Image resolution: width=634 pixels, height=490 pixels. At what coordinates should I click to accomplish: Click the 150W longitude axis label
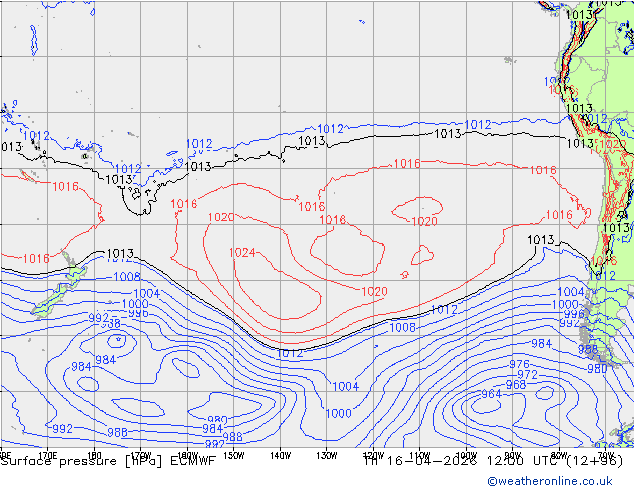(x=234, y=456)
